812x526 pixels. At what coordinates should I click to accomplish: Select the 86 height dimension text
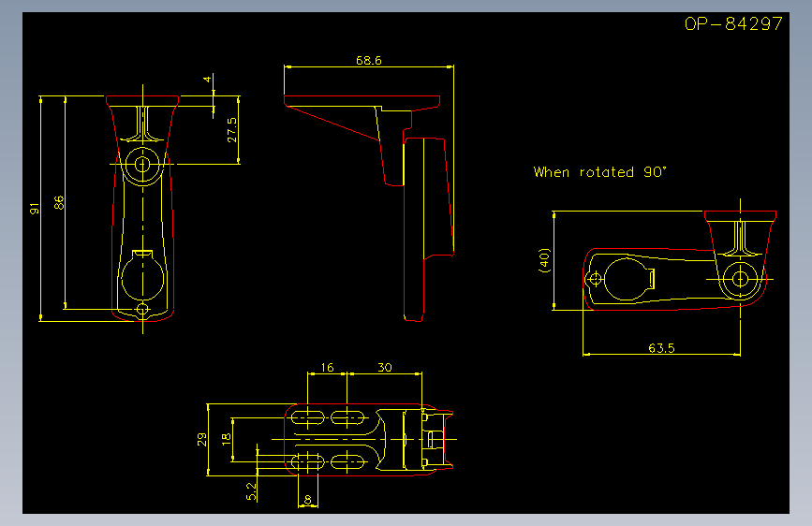click(59, 202)
